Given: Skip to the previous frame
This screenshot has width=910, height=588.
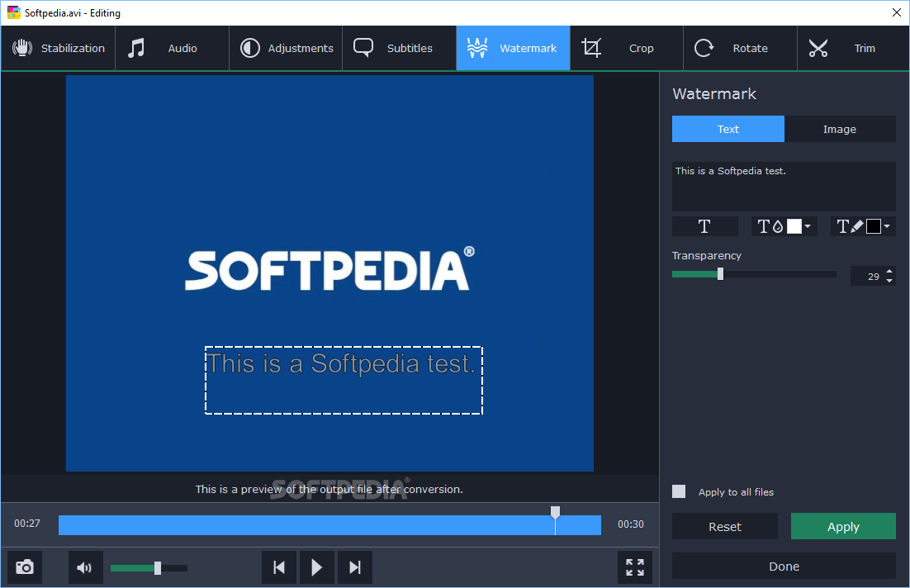Looking at the screenshot, I should point(279,567).
